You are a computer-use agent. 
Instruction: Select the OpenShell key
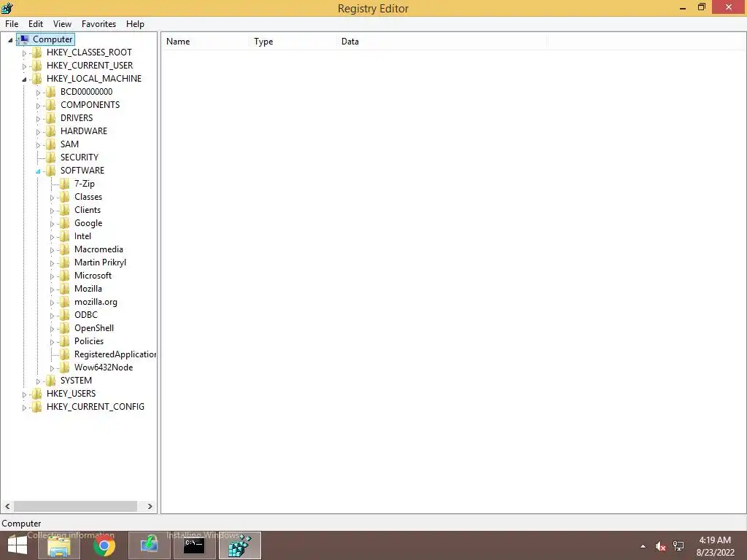coord(94,328)
